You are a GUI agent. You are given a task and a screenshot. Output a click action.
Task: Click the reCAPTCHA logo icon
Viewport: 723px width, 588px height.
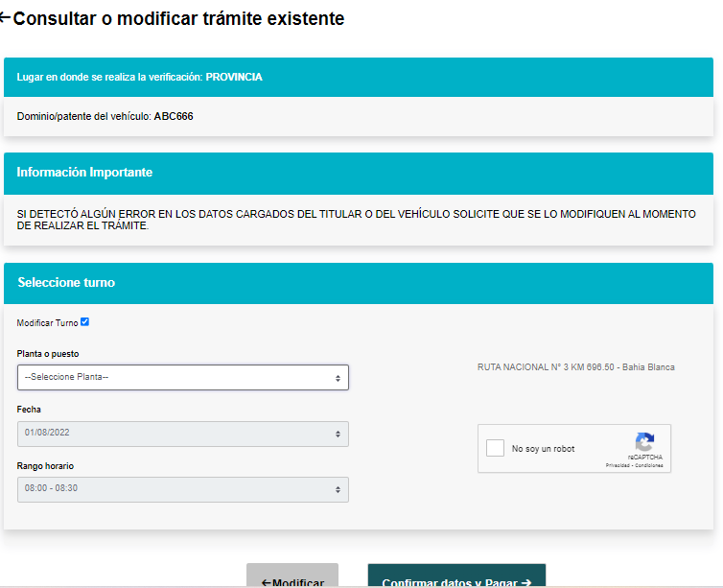[644, 442]
